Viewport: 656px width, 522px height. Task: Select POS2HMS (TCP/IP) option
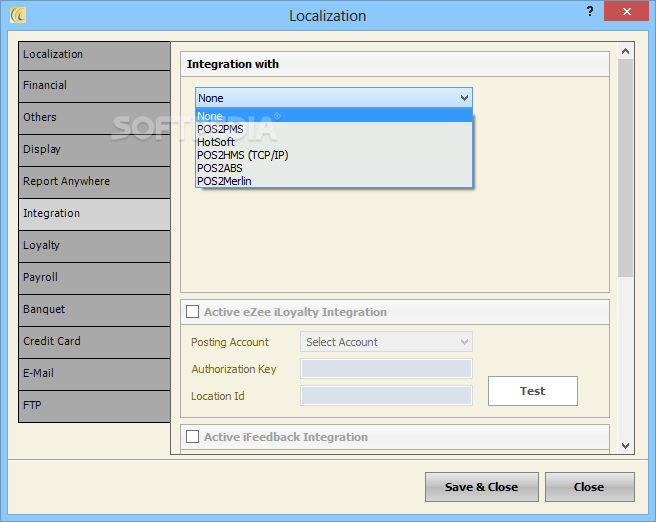click(334, 155)
